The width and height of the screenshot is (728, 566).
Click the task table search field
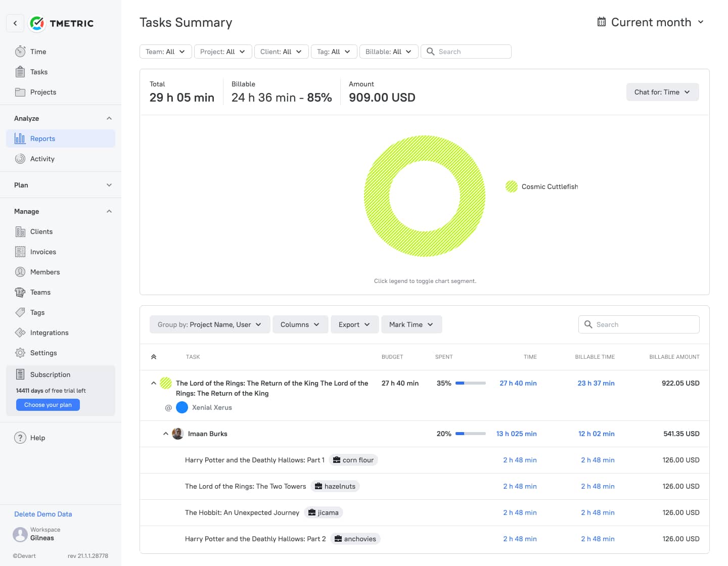(639, 324)
